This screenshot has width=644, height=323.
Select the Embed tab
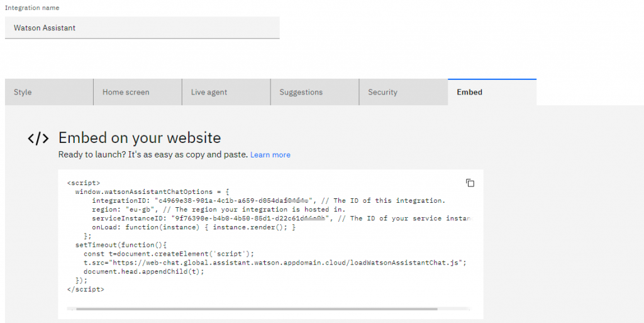492,92
